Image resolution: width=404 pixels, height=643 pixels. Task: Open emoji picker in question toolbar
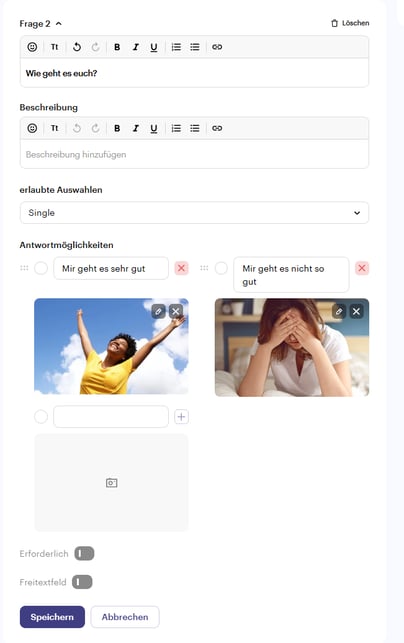tap(32, 47)
